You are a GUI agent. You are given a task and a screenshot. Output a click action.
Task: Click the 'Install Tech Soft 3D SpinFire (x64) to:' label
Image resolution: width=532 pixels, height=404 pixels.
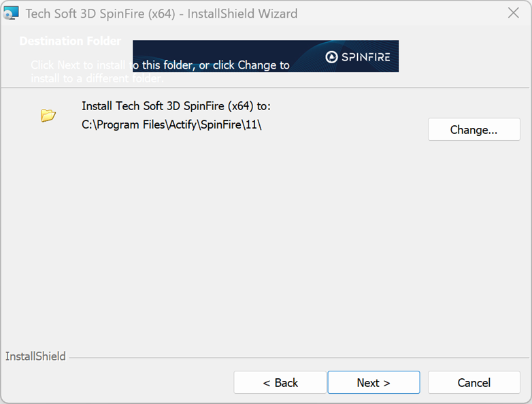[x=176, y=106]
